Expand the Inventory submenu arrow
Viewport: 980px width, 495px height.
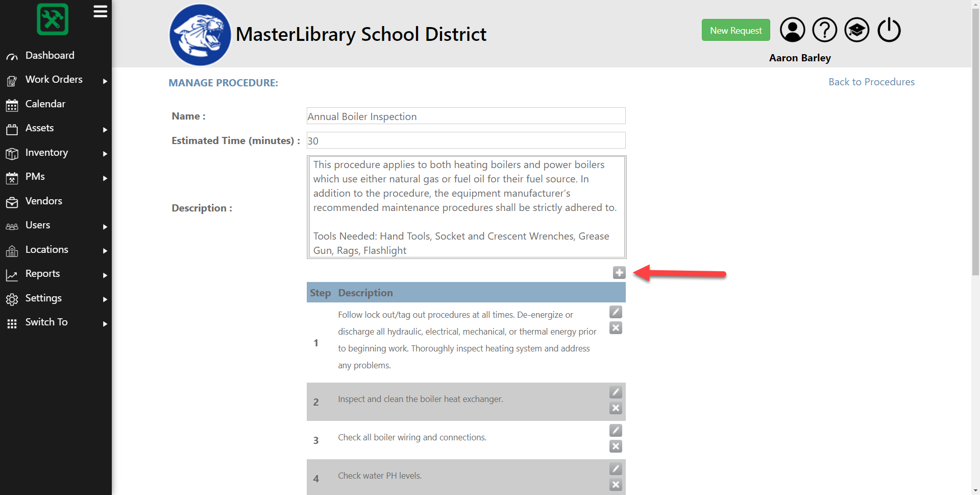(x=105, y=154)
